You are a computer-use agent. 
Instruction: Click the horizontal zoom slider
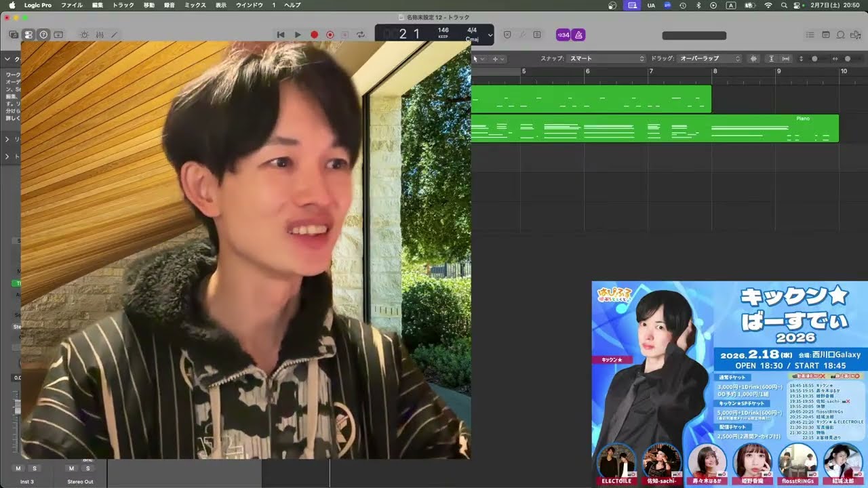pos(848,59)
